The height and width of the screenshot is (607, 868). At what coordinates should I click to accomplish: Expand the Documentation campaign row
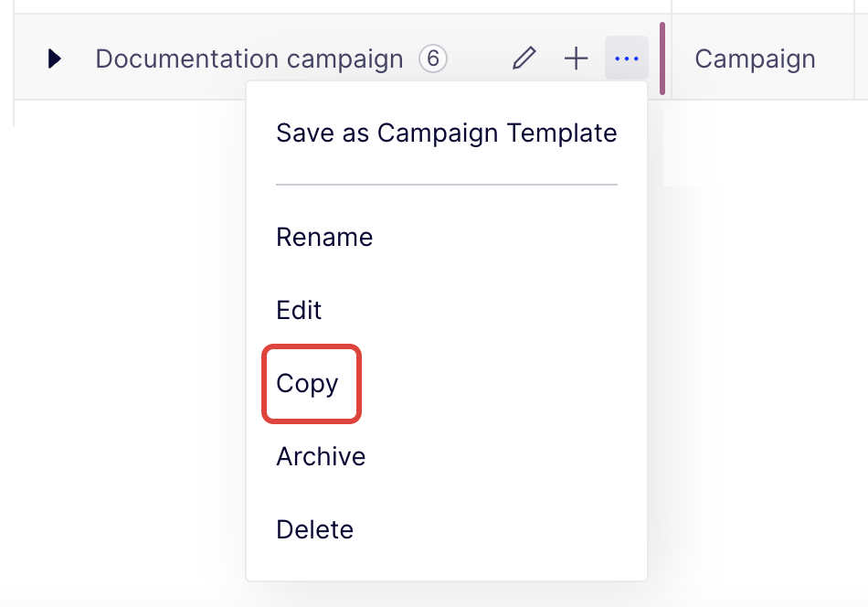(55, 59)
